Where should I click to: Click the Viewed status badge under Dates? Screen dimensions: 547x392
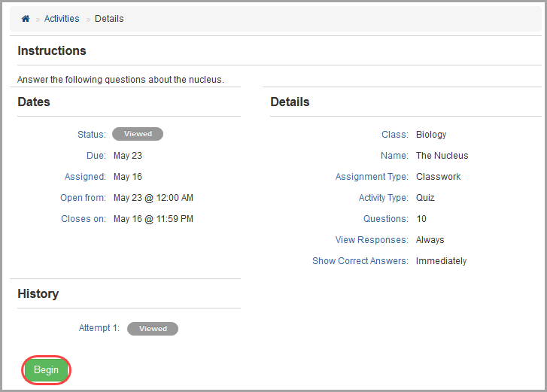(138, 134)
